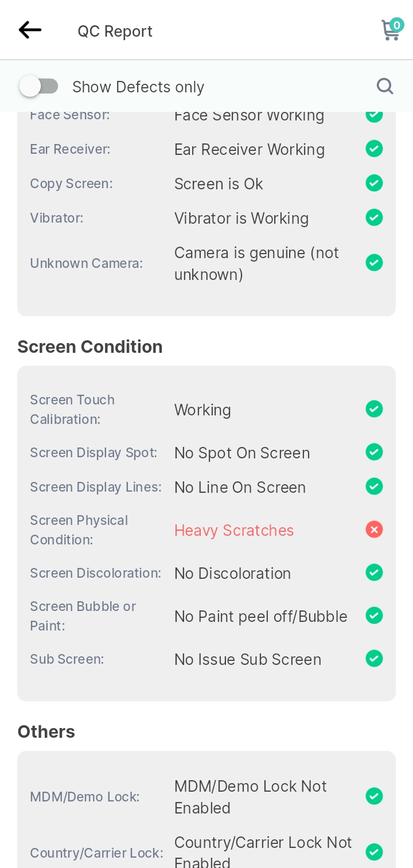The height and width of the screenshot is (868, 413).
Task: Click green check beside Vibrator is Working
Action: click(x=374, y=218)
